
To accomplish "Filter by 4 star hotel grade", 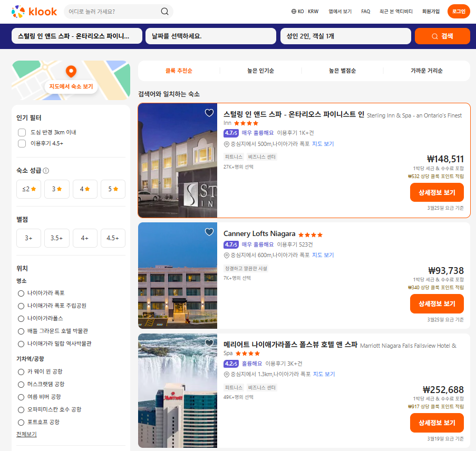I will pyautogui.click(x=85, y=189).
